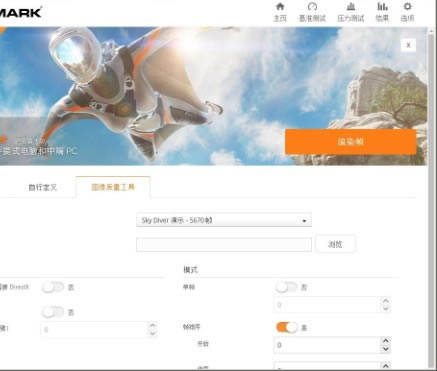Increase the start (开始) frame value
The height and width of the screenshot is (371, 437).
click(386, 341)
